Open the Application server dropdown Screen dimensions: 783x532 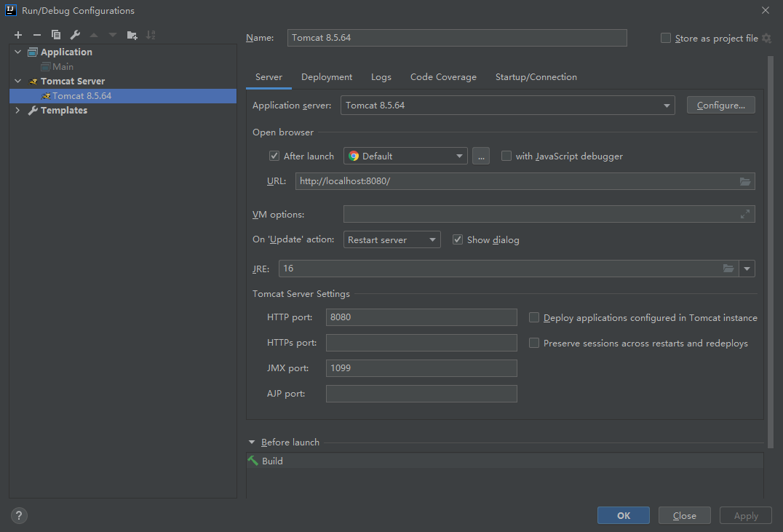507,106
